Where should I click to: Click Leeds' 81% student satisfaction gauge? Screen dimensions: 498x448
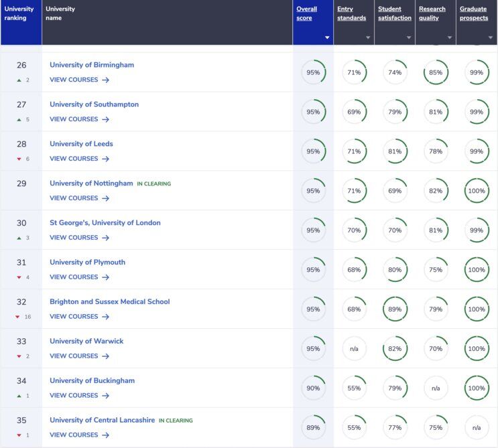click(395, 151)
